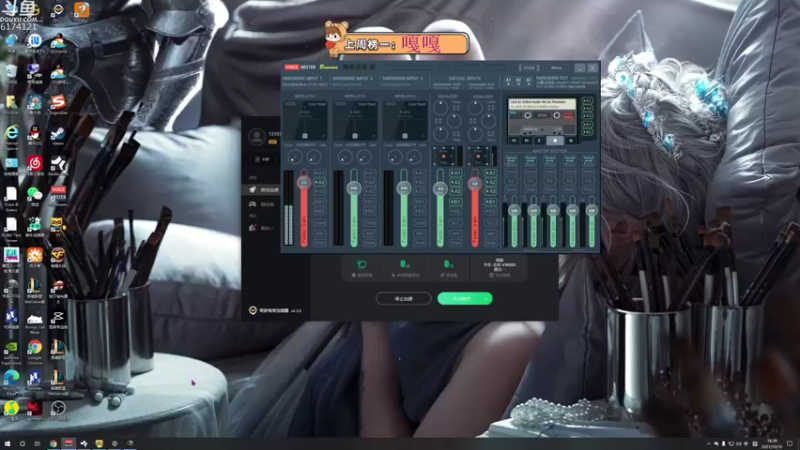800x450 pixels.
Task: Open the OBS Studio desktop icon
Action: (58, 410)
